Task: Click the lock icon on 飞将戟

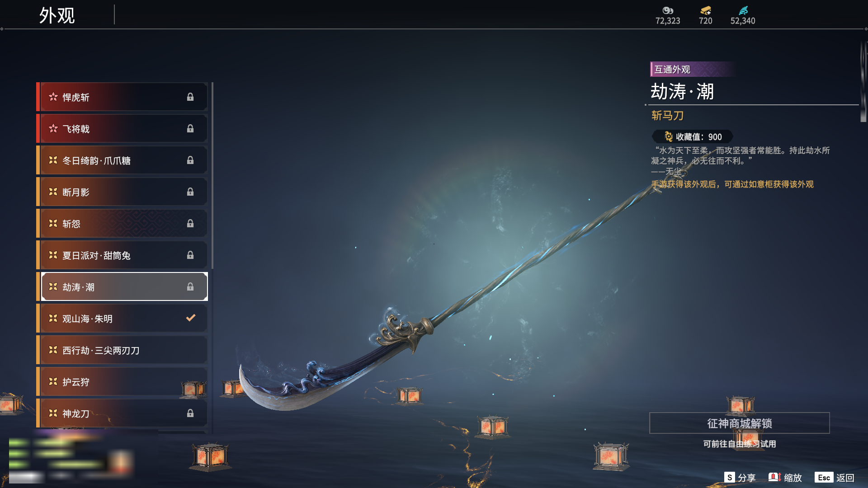Action: [x=190, y=128]
